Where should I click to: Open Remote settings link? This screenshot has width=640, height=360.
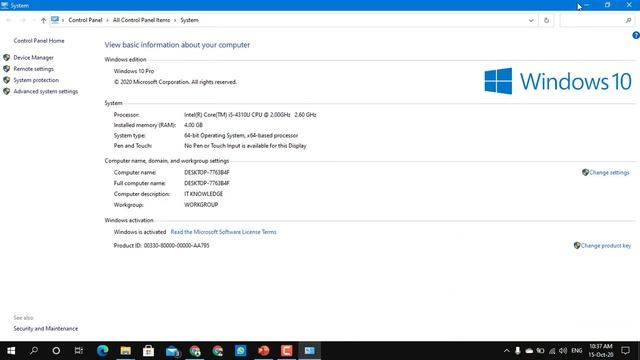tap(33, 69)
